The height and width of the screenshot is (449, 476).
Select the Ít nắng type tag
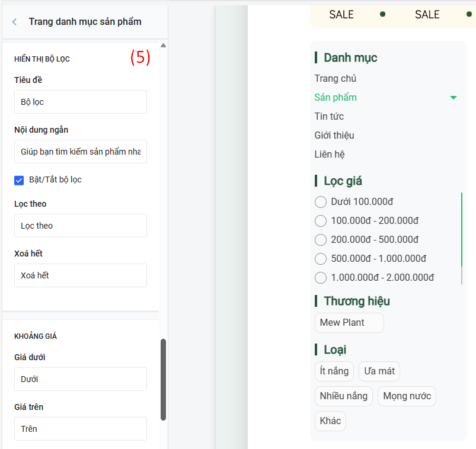coord(334,371)
